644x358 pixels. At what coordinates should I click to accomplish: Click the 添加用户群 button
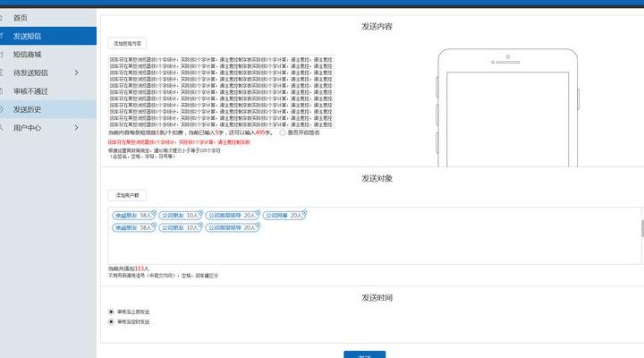coord(127,195)
